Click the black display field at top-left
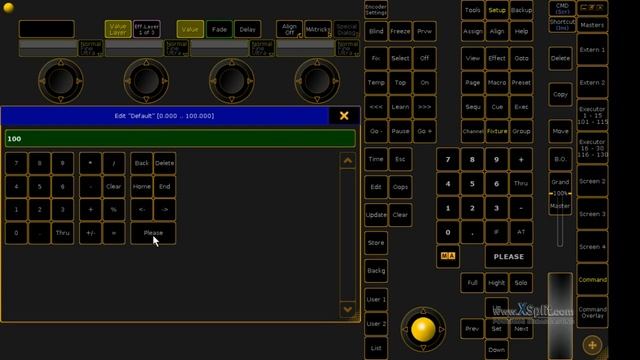 tap(47, 29)
